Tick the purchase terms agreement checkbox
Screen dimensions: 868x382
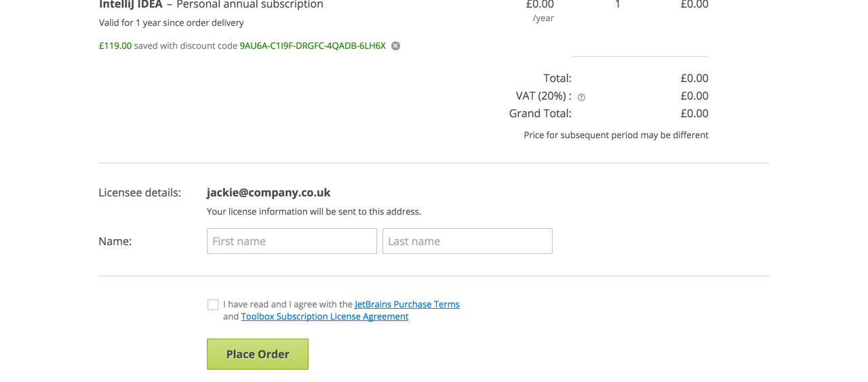click(x=213, y=305)
